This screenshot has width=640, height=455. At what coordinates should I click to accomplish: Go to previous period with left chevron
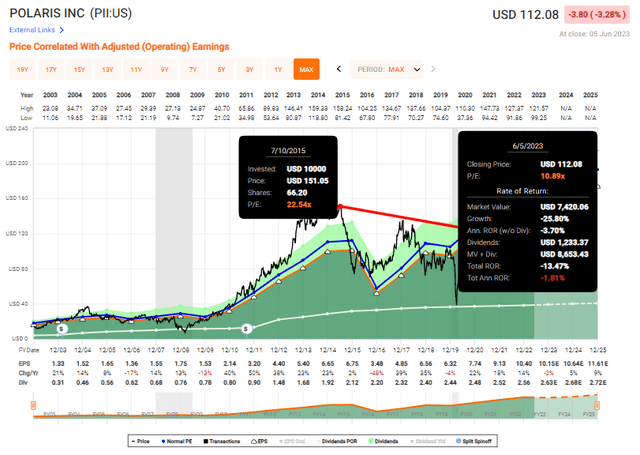point(339,69)
